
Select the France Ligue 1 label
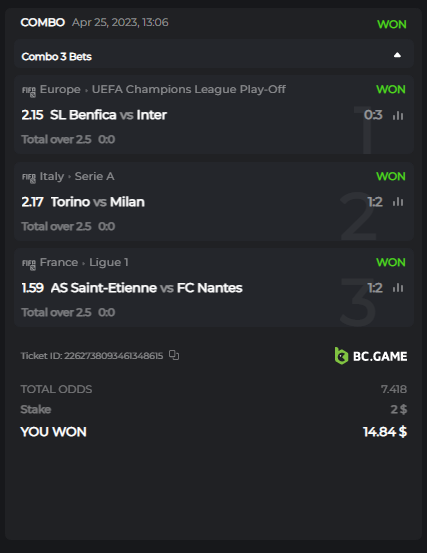click(x=84, y=262)
